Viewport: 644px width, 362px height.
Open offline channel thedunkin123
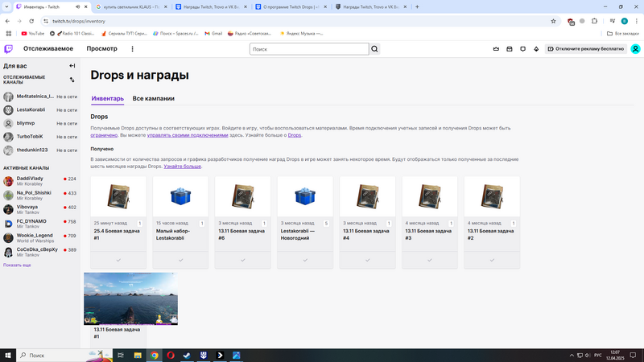pyautogui.click(x=40, y=150)
